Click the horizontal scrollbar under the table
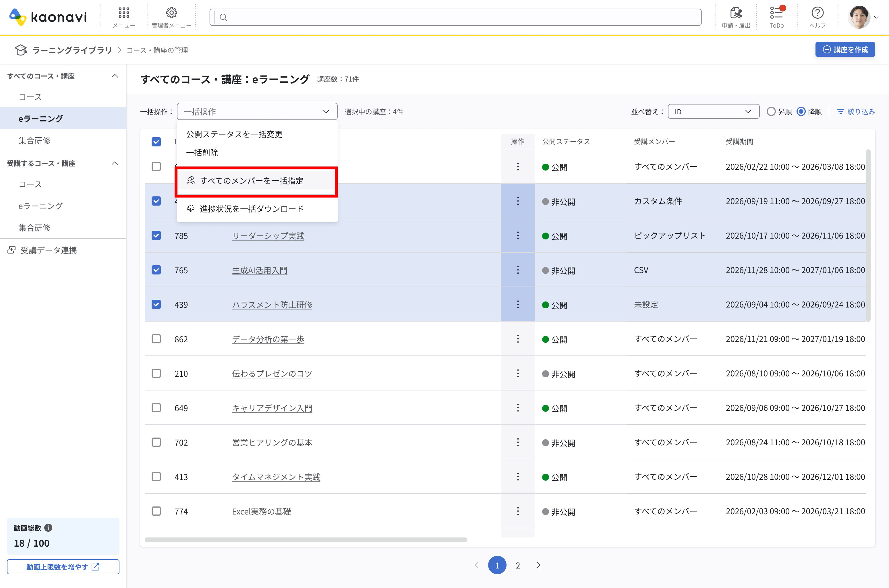This screenshot has width=889, height=588. [x=306, y=540]
